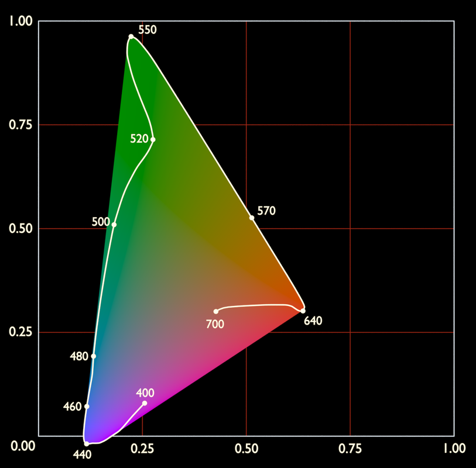Select the marker dot beside the 570 label
This screenshot has height=468, width=476.
click(x=252, y=218)
